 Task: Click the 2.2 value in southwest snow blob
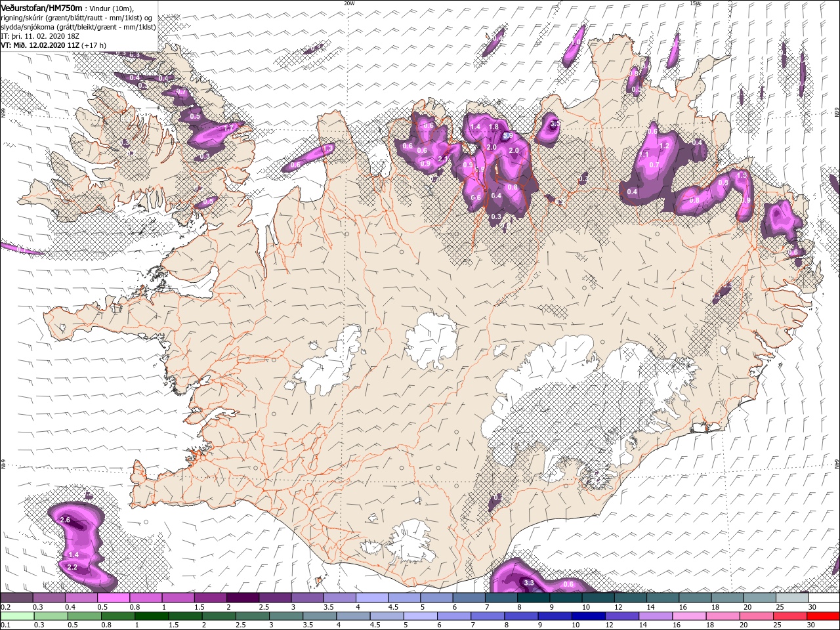[73, 567]
